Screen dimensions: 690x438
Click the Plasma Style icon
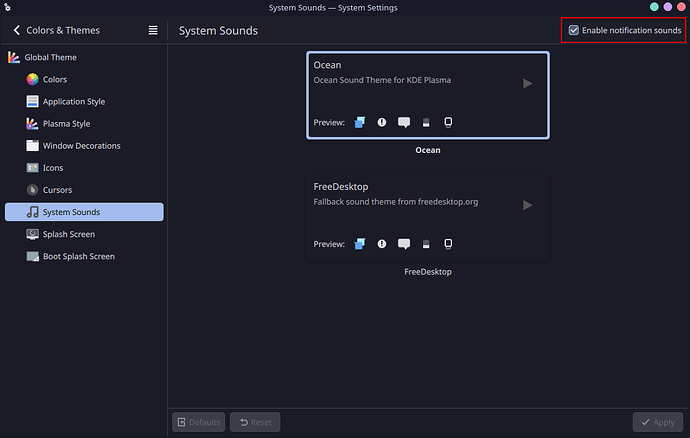coord(32,124)
